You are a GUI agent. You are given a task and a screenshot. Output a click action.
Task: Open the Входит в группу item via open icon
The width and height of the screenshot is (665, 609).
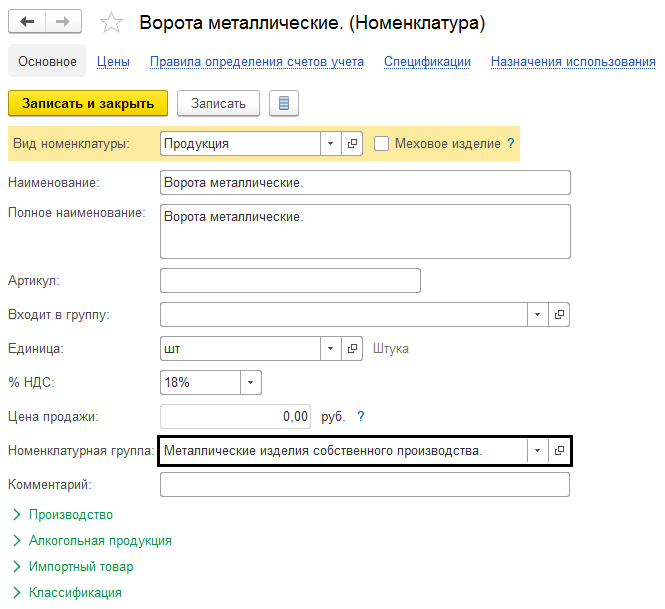[560, 314]
